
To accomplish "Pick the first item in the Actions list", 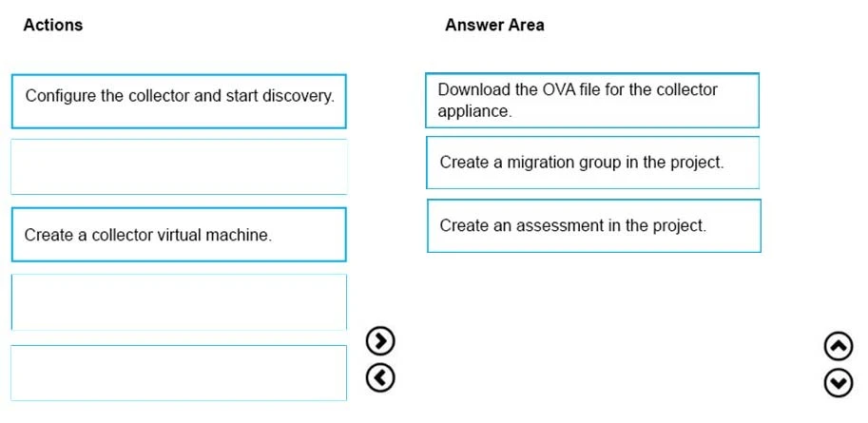I will 179,101.
